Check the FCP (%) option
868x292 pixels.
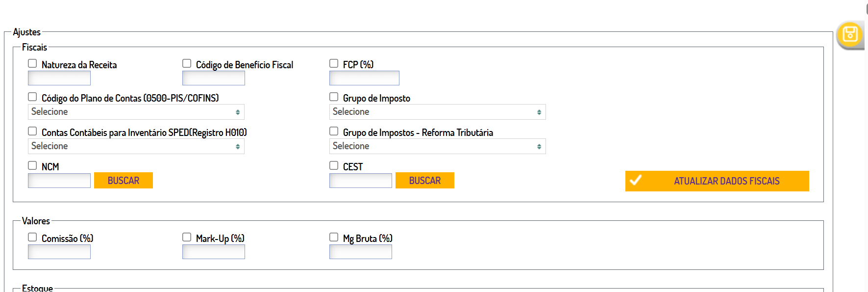(x=334, y=63)
